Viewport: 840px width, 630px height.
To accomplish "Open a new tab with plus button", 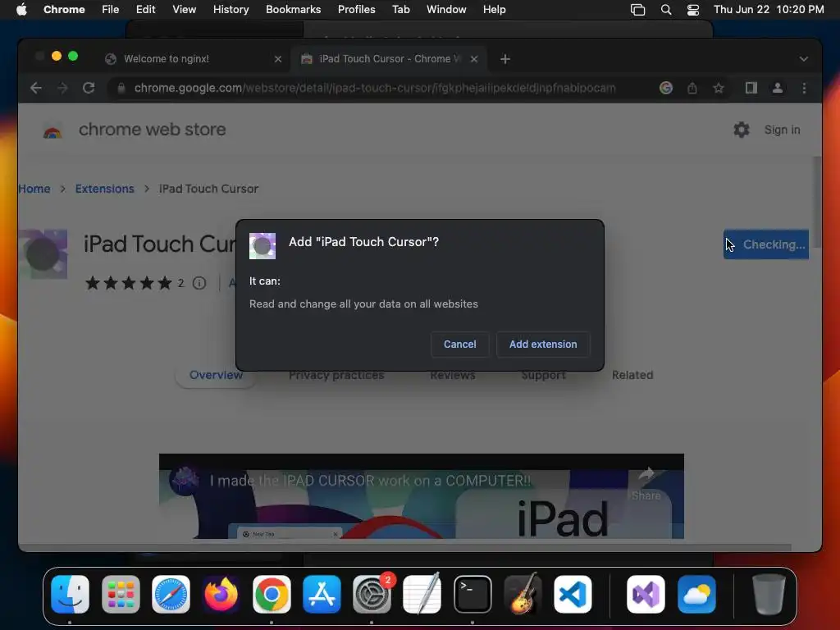I will [504, 59].
